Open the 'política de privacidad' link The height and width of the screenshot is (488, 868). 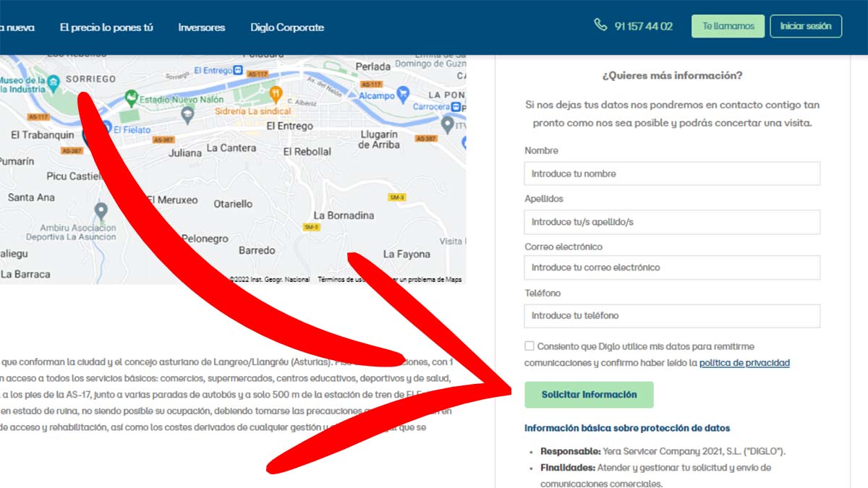(744, 363)
